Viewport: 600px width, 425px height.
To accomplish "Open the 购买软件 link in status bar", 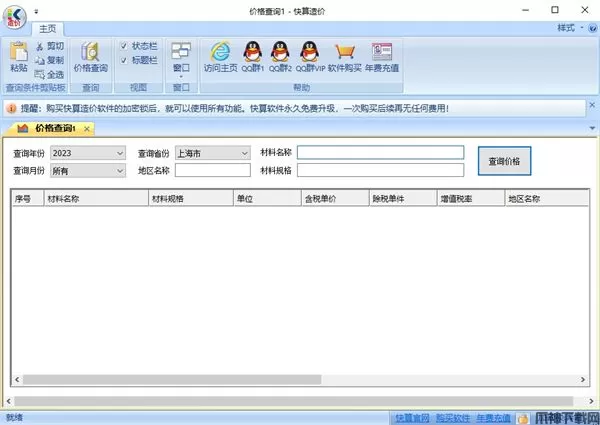I will pos(453,418).
